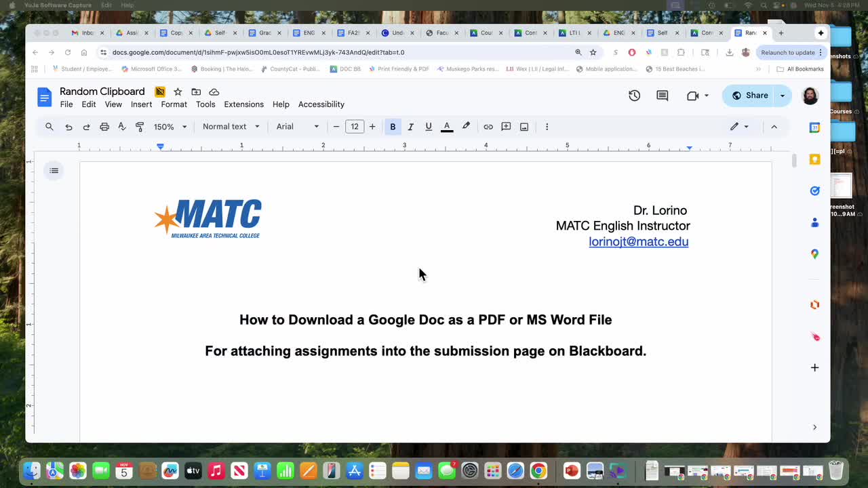Toggle underline formatting
Screen dimensions: 868x488
point(429,127)
